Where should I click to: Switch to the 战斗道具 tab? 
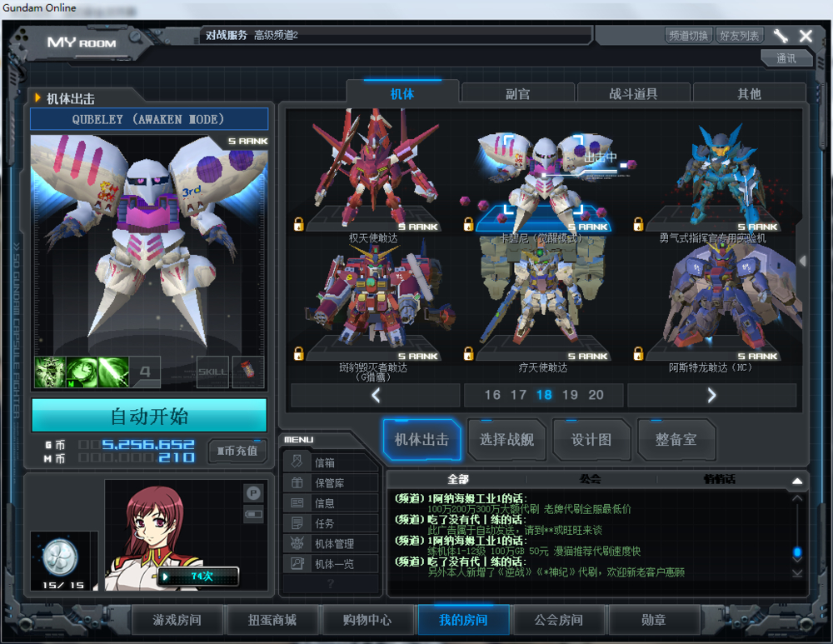coord(633,94)
